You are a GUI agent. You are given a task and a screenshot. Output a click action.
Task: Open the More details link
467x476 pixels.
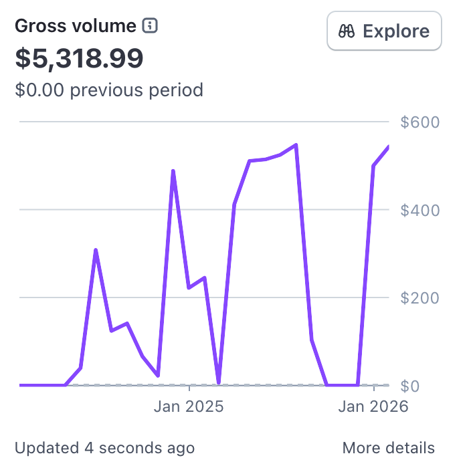point(388,448)
